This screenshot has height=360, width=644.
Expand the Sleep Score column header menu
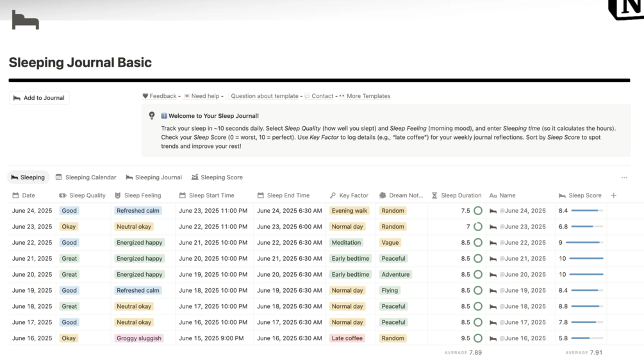(584, 195)
